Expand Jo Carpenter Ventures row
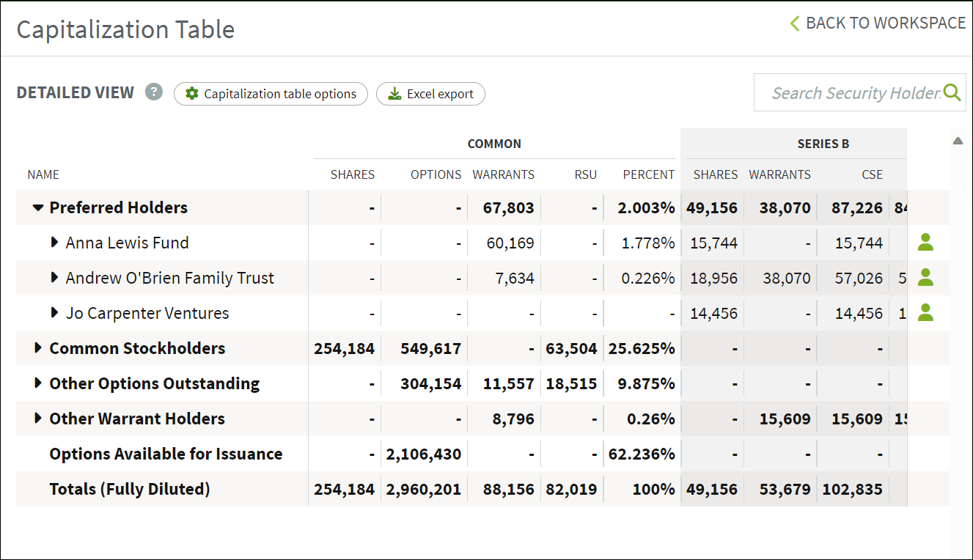The width and height of the screenshot is (973, 560). pyautogui.click(x=54, y=312)
